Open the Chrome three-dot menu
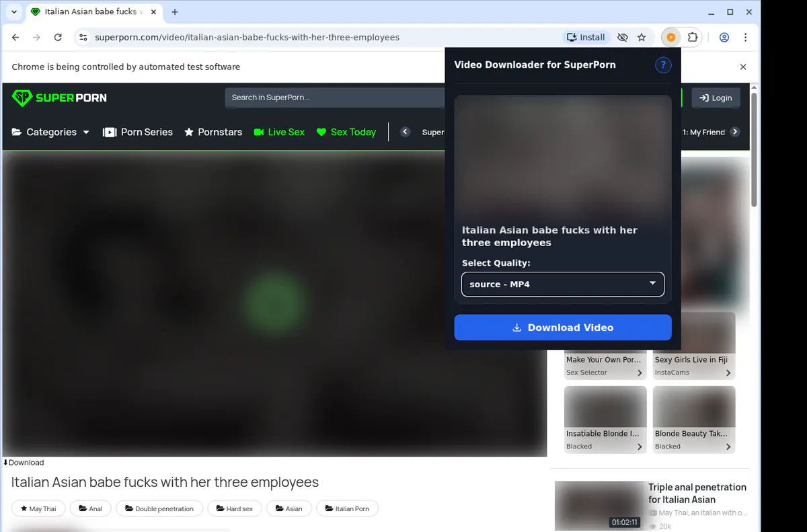807x532 pixels. point(746,38)
